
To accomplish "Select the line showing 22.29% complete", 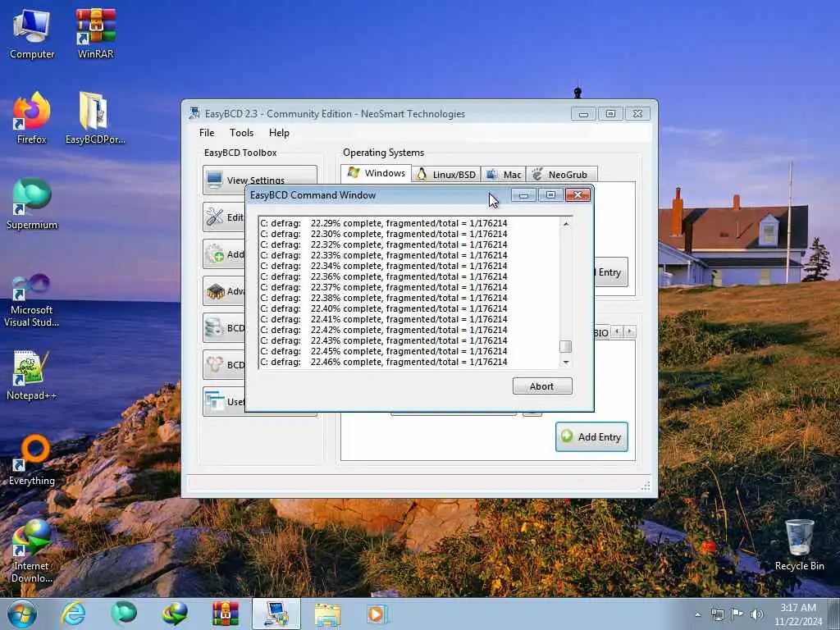I will (x=384, y=223).
